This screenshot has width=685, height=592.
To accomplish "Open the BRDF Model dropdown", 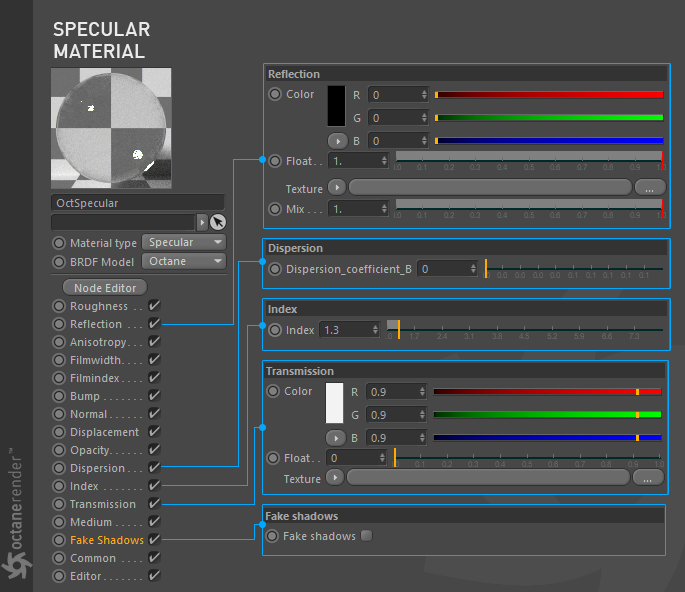I will [184, 261].
